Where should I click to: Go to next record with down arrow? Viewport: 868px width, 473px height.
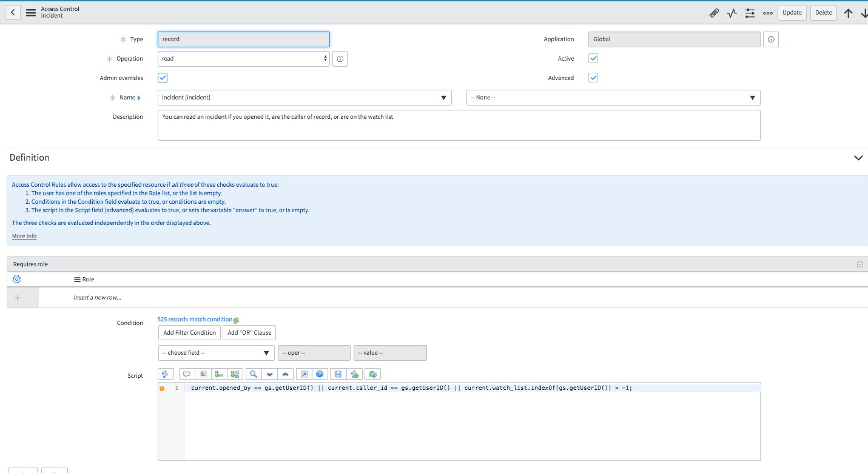tap(864, 13)
